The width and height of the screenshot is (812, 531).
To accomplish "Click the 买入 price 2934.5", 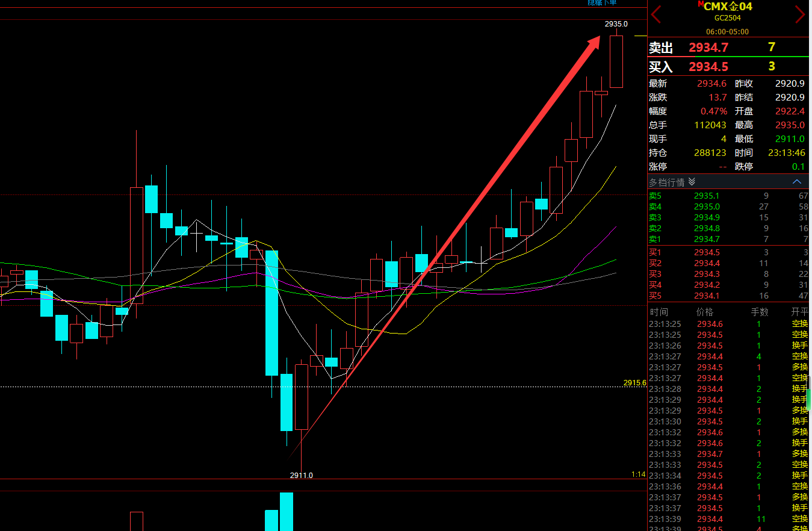I will point(708,67).
